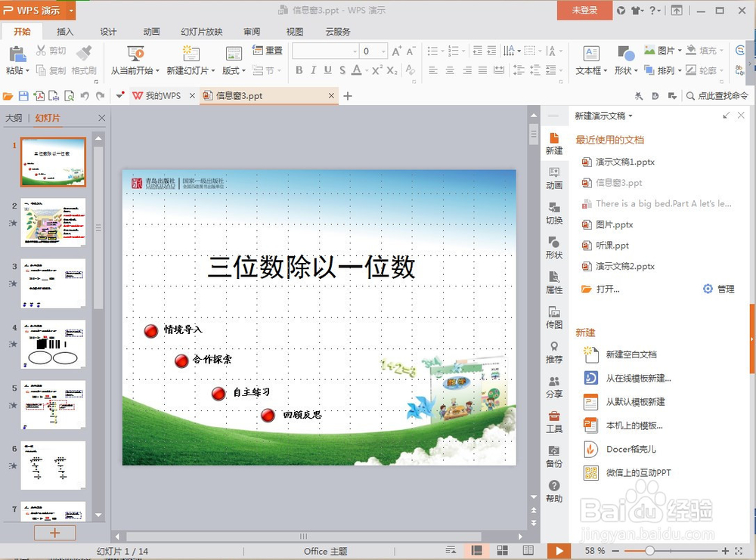756x560 pixels.
Task: Click the Not Logged In (未登录) button
Action: [584, 10]
